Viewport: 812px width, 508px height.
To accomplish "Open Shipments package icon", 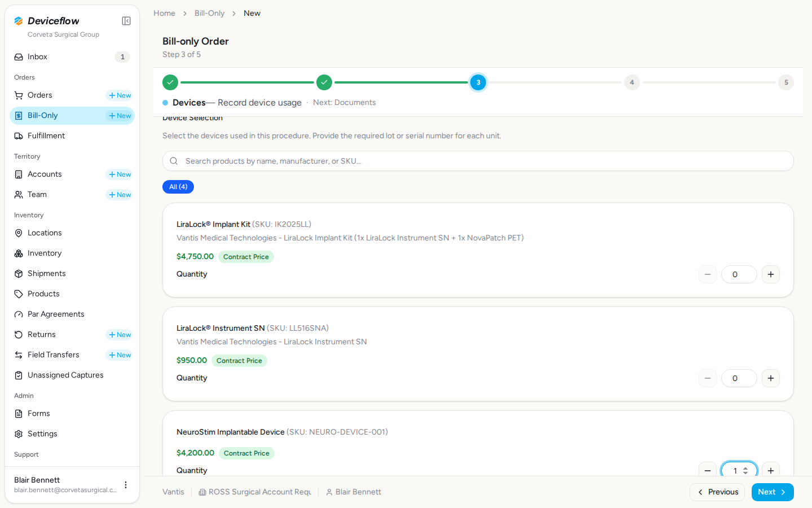I will (19, 274).
